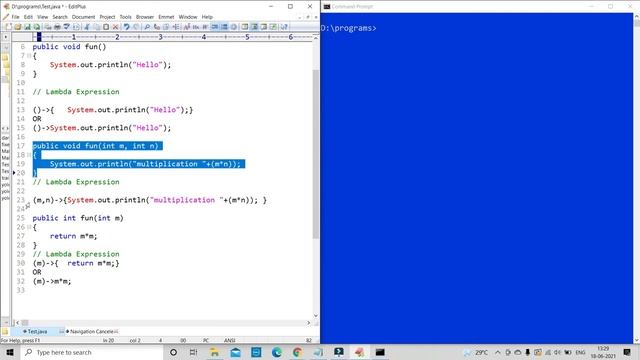Collapse the code fold marker on line 7
This screenshot has width=640, height=360.
click(x=29, y=56)
